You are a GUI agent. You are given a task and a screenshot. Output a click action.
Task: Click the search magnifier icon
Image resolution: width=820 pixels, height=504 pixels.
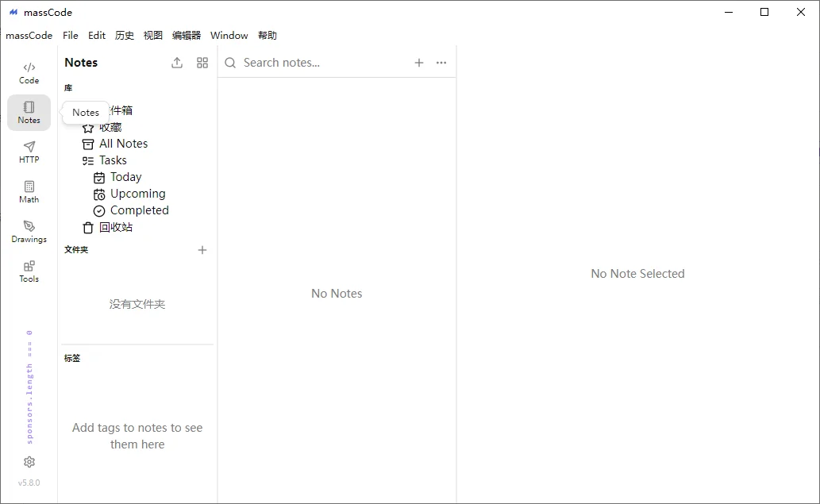click(230, 63)
